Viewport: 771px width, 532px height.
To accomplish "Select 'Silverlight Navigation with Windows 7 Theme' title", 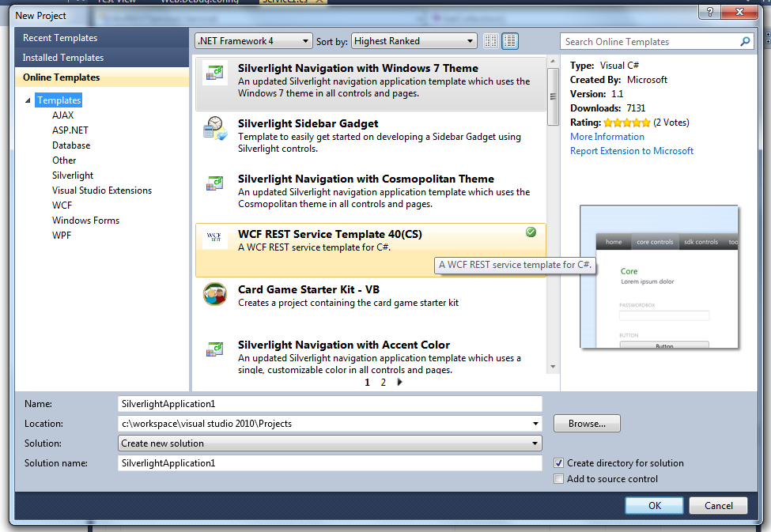I will 358,68.
